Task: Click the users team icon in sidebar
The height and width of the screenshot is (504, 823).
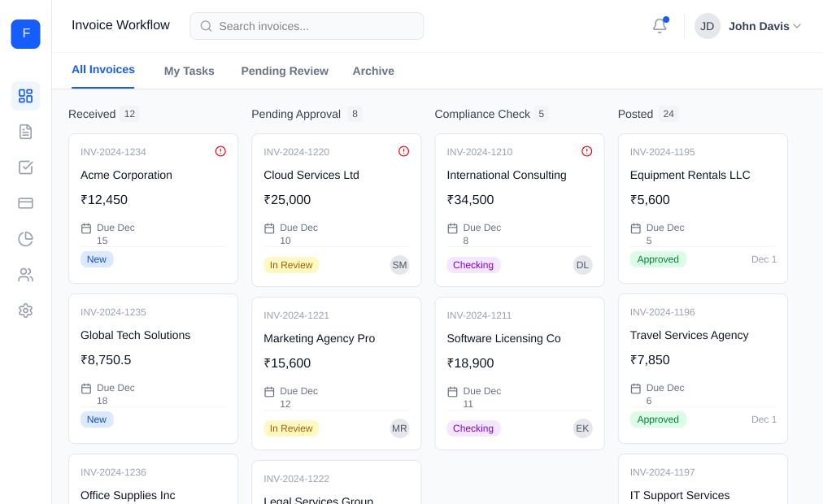Action: click(x=25, y=275)
